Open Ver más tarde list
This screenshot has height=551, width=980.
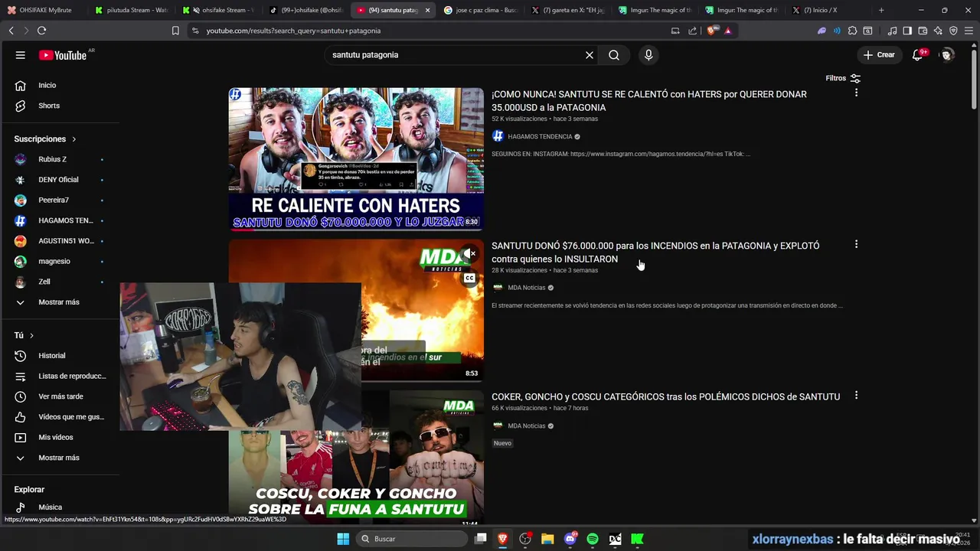60,396
